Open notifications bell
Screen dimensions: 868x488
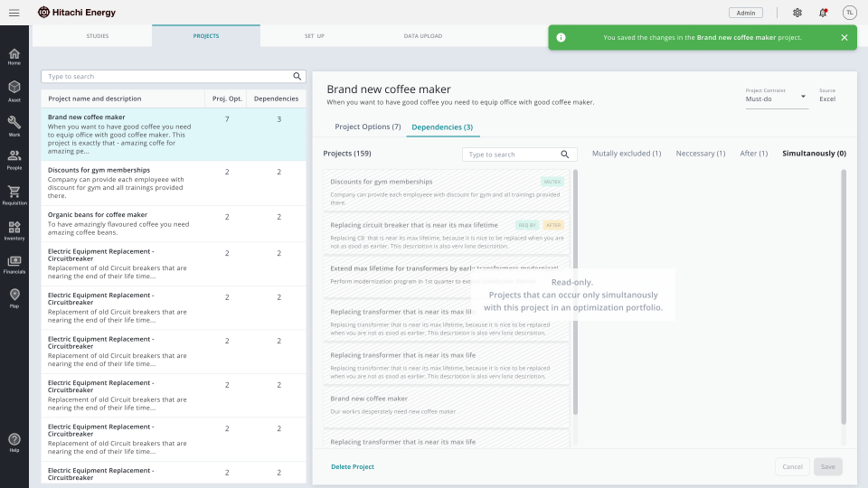tap(823, 13)
